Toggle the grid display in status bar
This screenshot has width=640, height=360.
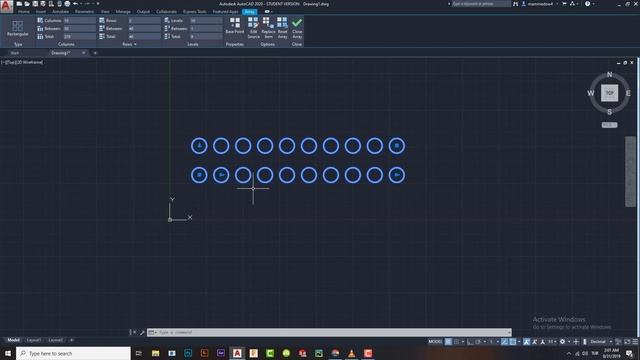(x=448, y=342)
